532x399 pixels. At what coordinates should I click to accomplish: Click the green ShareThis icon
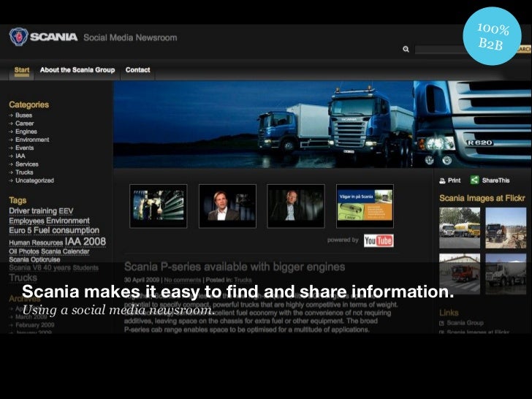474,180
